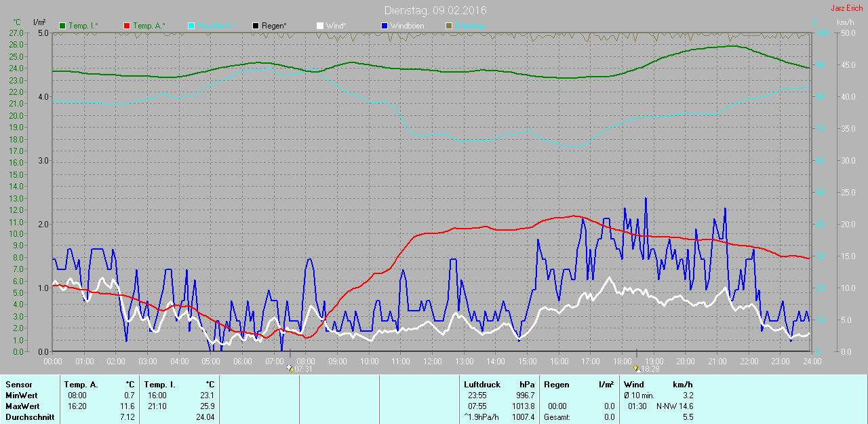Click the red 'Jarz Erich' label

(847, 8)
